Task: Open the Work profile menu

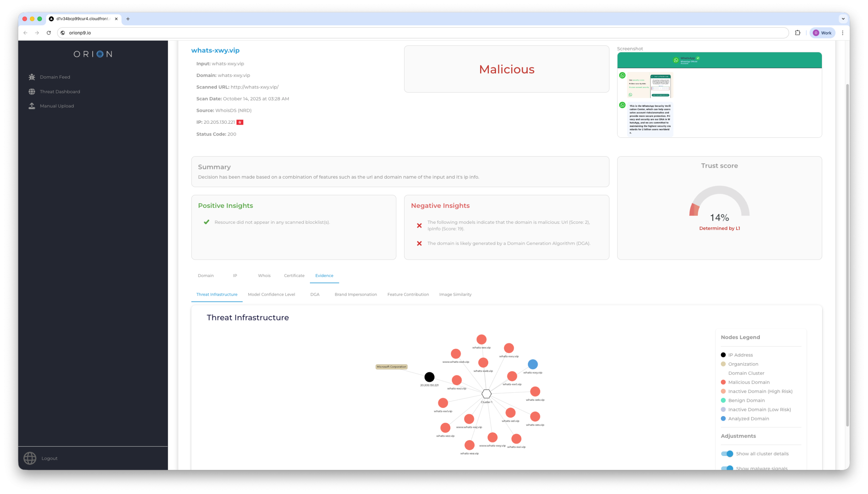Action: point(822,33)
